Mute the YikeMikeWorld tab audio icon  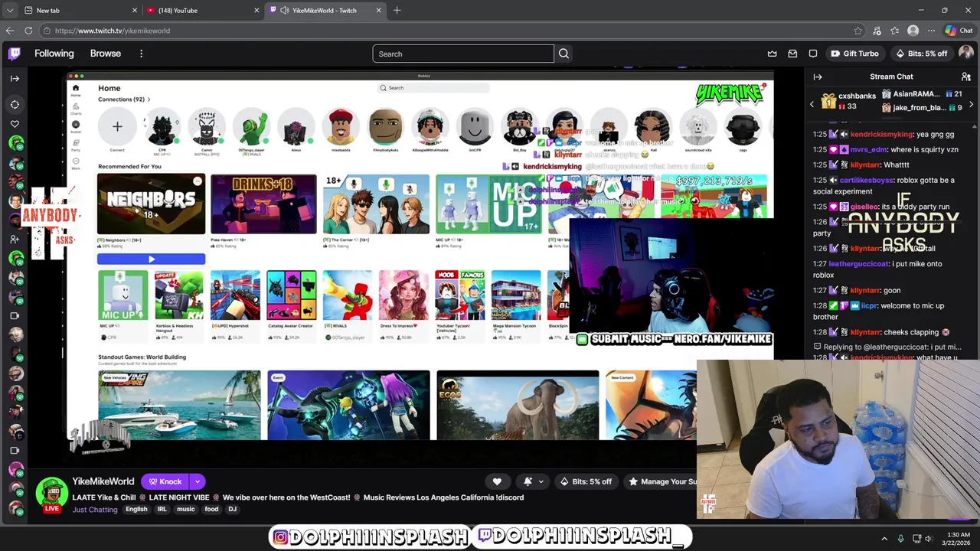point(285,10)
